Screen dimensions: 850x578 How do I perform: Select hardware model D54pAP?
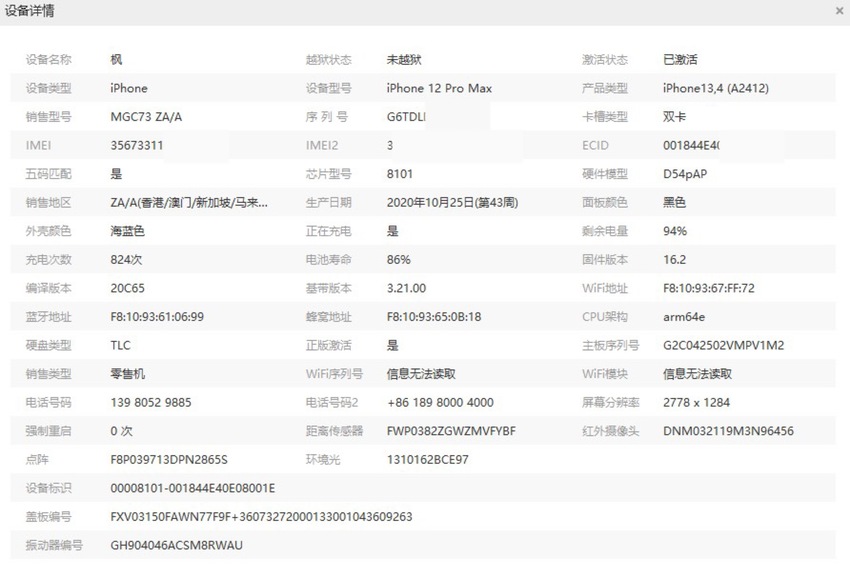[685, 174]
